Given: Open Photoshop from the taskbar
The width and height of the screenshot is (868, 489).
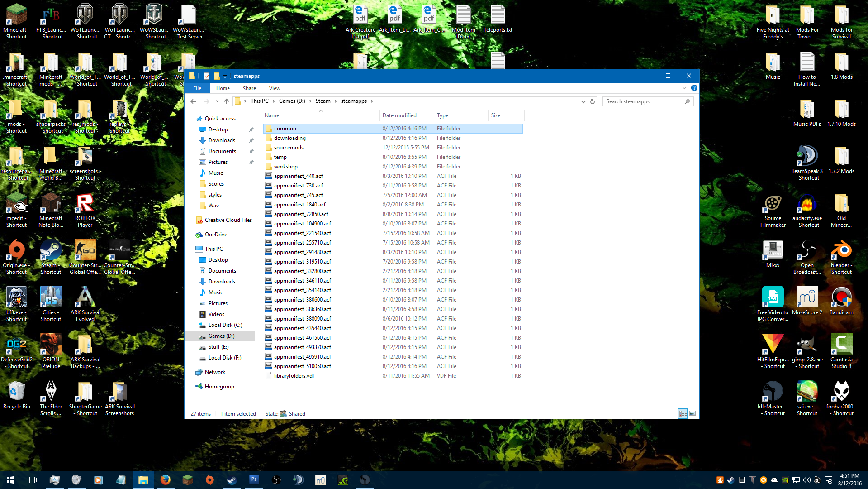Looking at the screenshot, I should point(254,480).
